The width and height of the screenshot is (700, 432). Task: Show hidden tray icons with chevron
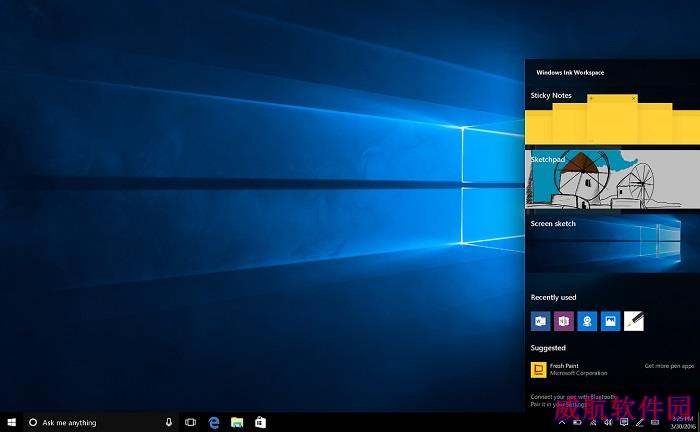pyautogui.click(x=562, y=422)
